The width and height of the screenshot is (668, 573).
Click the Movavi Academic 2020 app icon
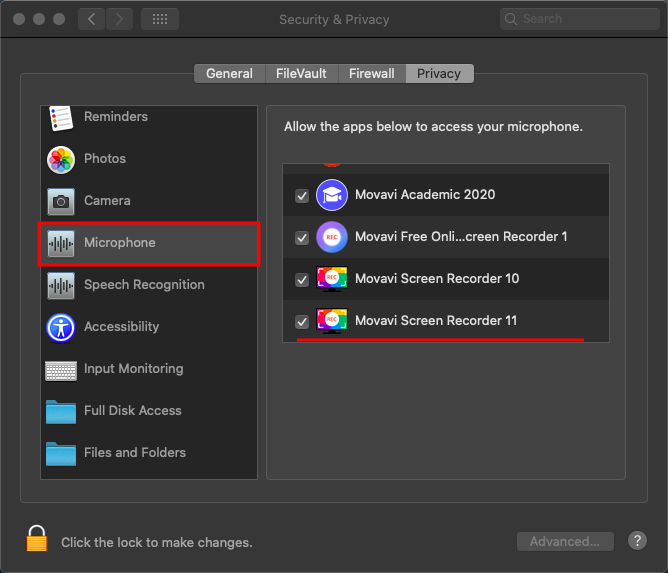pyautogui.click(x=332, y=195)
